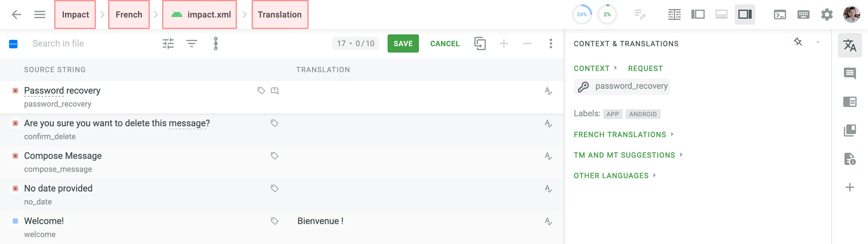Open the keyboard shortcuts icon
868x244 pixels.
click(803, 14)
